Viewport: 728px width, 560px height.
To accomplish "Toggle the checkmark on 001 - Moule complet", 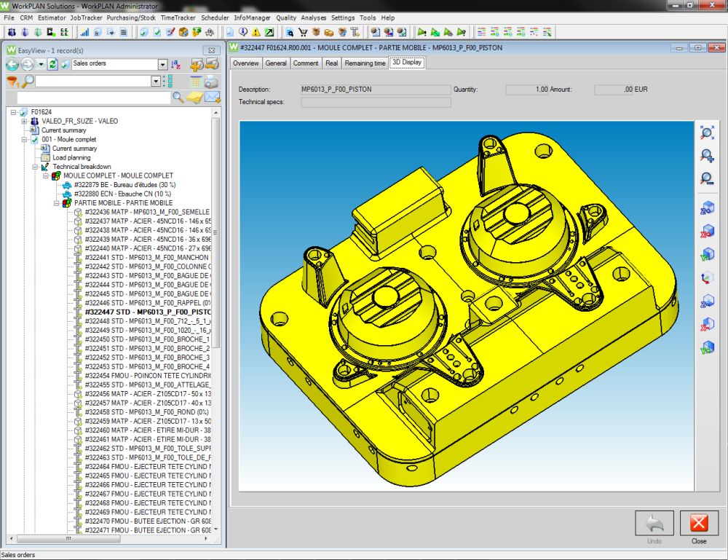I will point(34,139).
